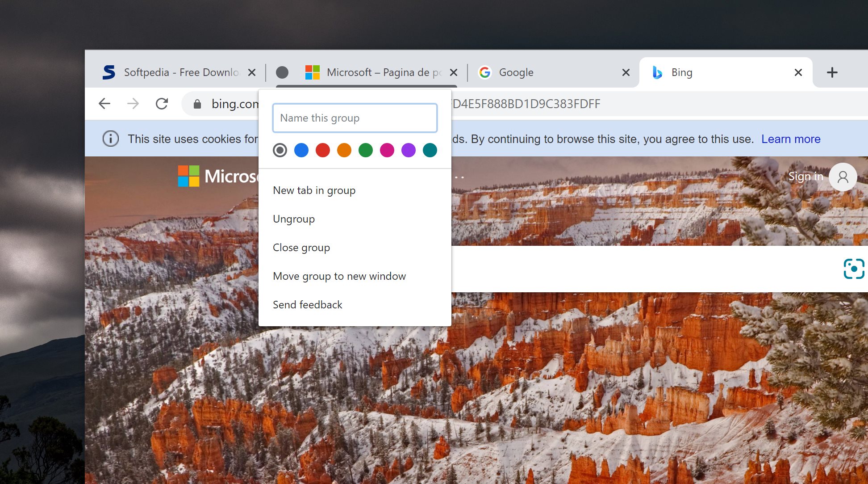Click the Microsoft tab favicon
This screenshot has height=484, width=868.
pos(312,72)
